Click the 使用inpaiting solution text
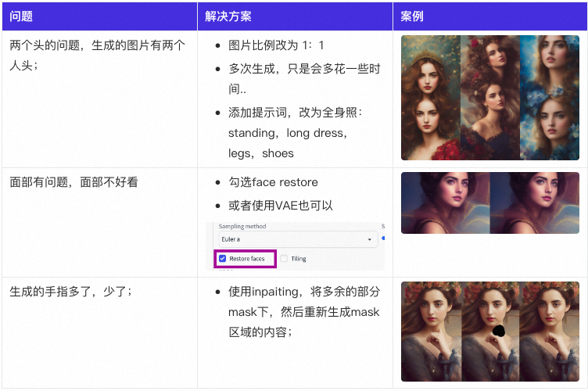This screenshot has height=391, width=588. coord(304,312)
